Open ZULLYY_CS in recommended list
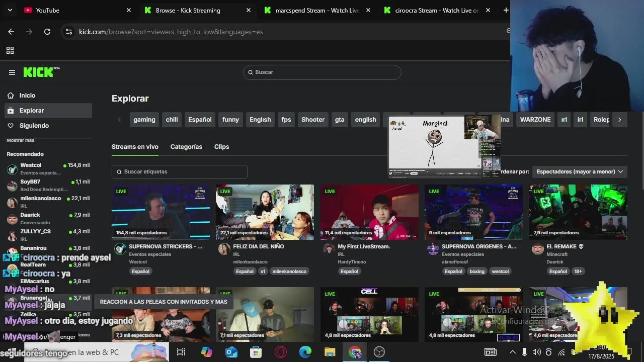The image size is (644, 362). (x=48, y=235)
